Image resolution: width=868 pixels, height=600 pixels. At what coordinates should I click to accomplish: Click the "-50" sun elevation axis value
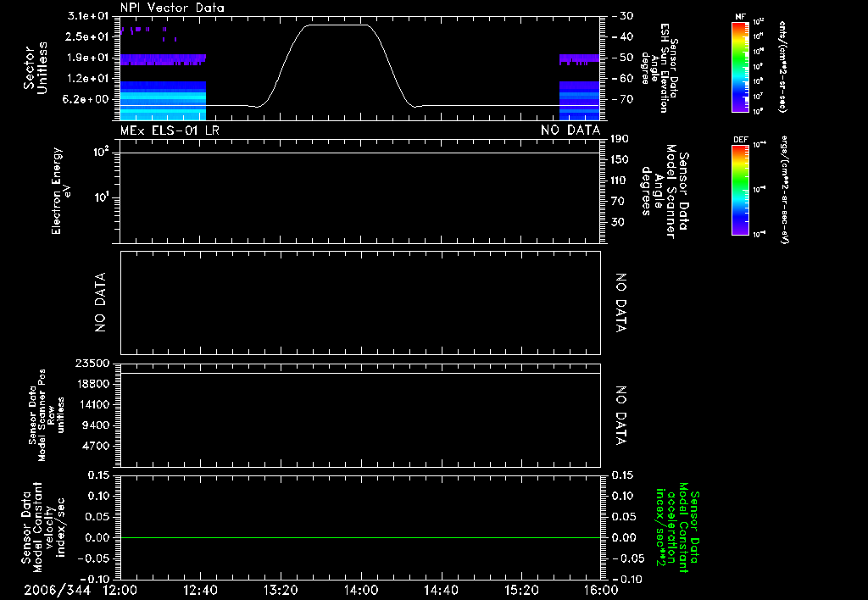623,58
